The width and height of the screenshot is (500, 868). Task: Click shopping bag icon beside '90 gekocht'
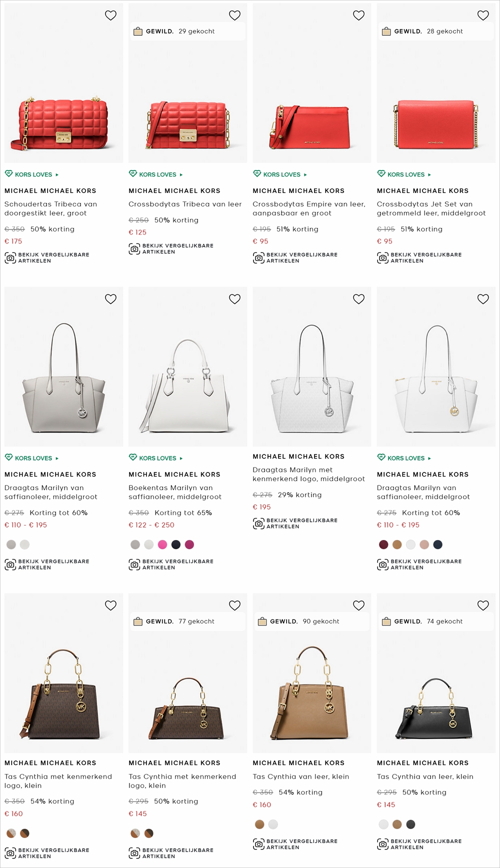[x=262, y=621]
